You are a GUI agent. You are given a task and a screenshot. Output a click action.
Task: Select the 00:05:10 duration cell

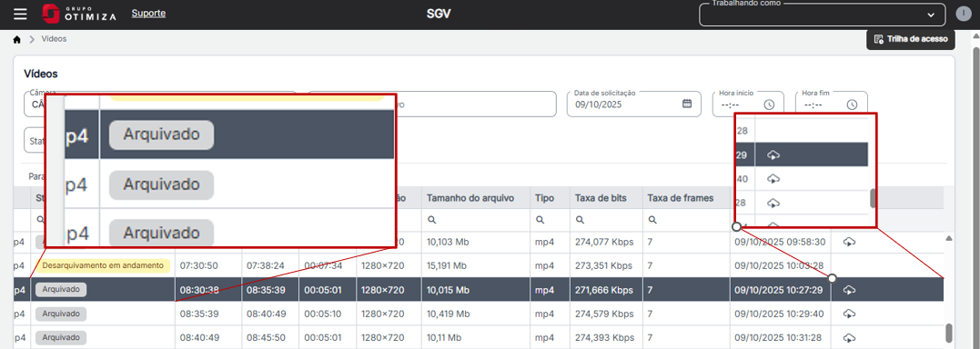point(328,314)
